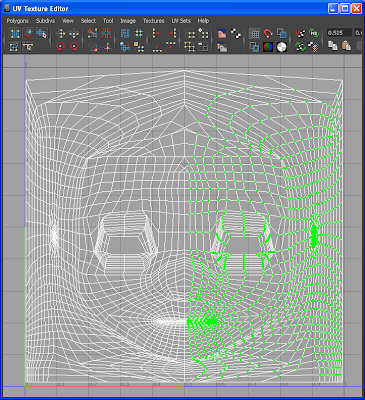Copy UVs with the copy icon
Screen dimensions: 365x400
[332, 46]
